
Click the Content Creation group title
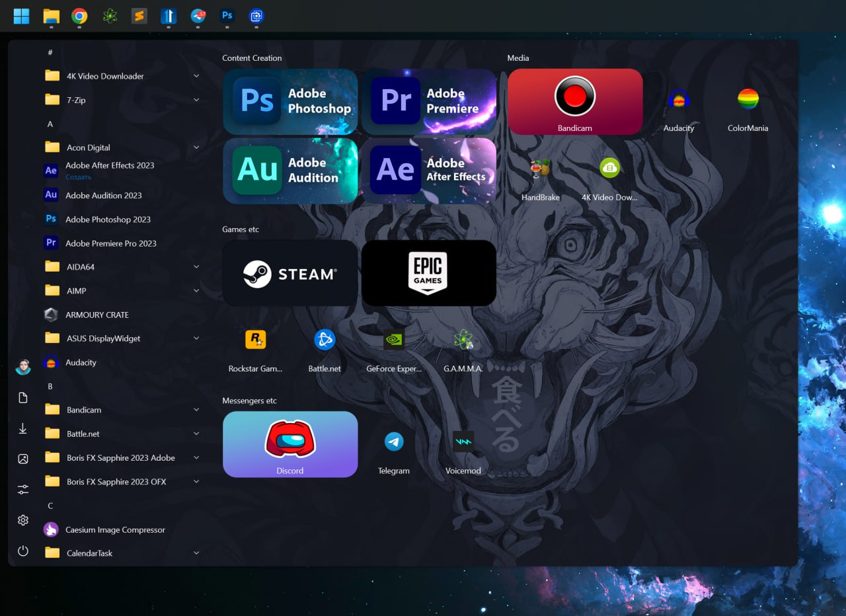tap(252, 58)
